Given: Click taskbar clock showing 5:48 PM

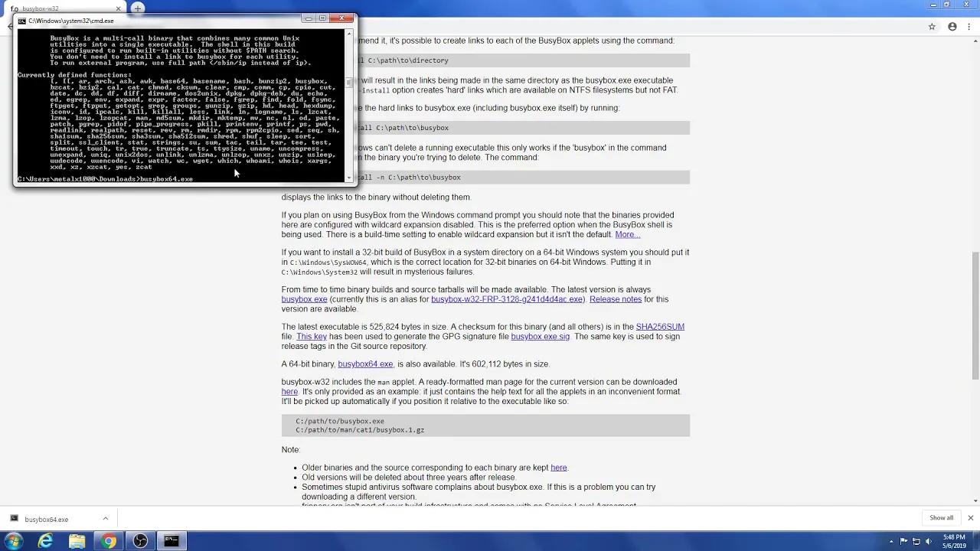Looking at the screenshot, I should tap(953, 541).
